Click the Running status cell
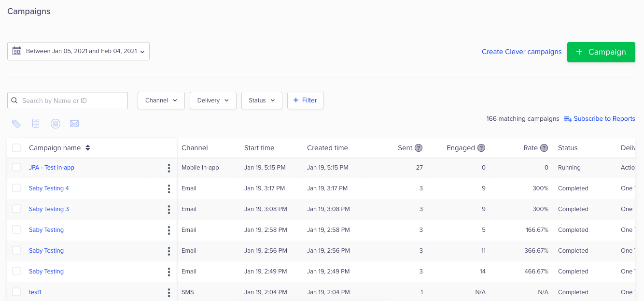Viewport: 644px width, 301px height. (569, 168)
